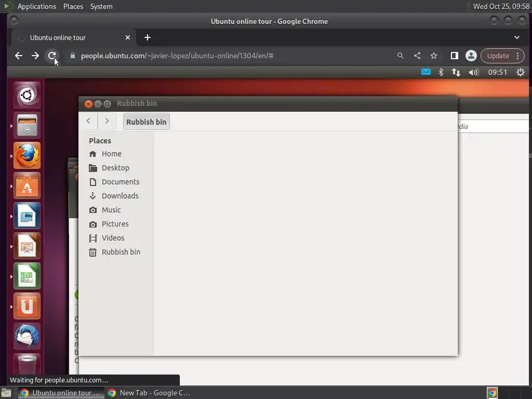This screenshot has width=532, height=399.
Task: Click the Wed Oct 25 panel clock
Action: [501, 6]
